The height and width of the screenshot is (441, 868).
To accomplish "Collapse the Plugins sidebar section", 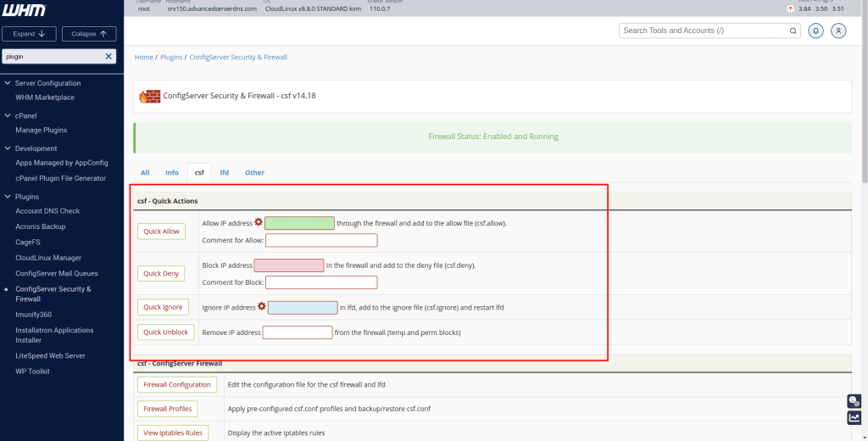I will coord(8,197).
